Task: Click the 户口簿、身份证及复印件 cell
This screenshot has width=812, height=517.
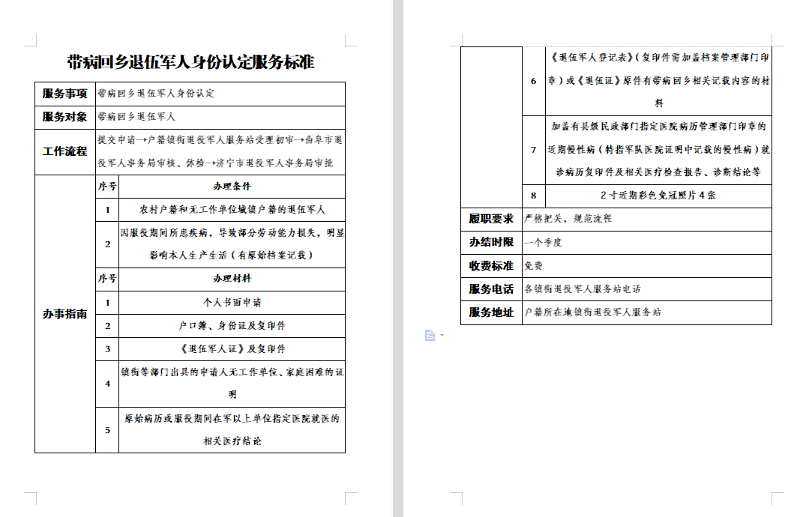Action: tap(232, 326)
